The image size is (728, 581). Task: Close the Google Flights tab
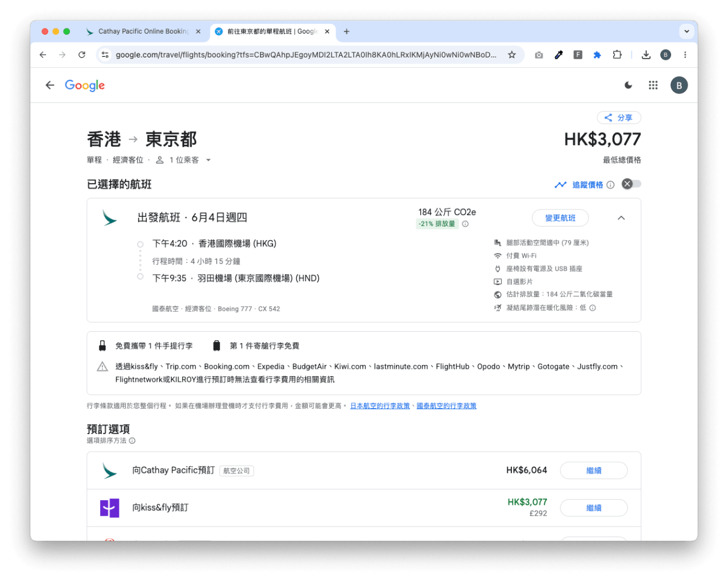[327, 32]
